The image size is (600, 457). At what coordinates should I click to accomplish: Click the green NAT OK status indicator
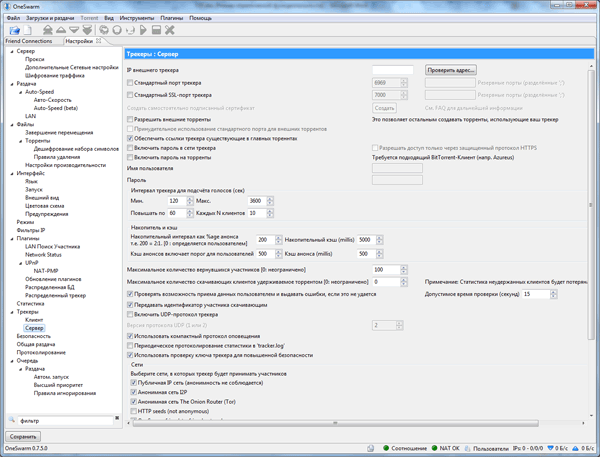point(434,448)
